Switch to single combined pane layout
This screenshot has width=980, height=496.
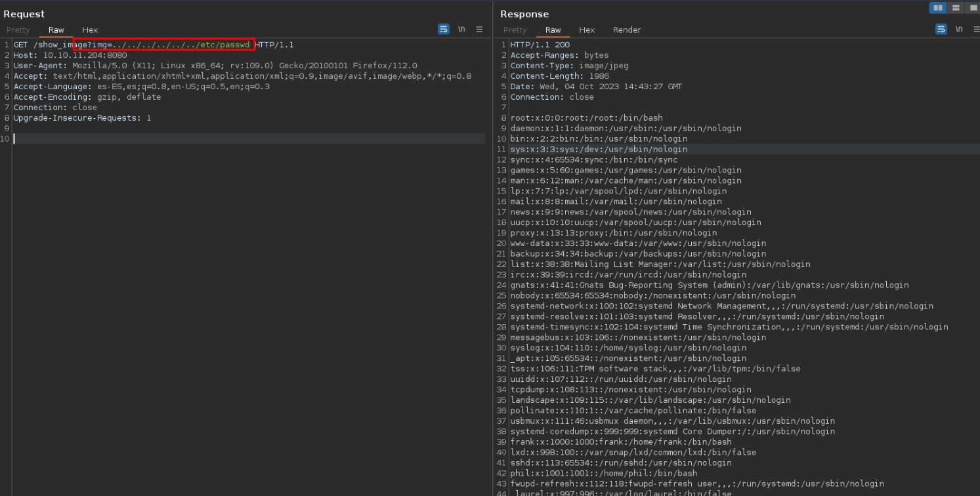point(973,8)
